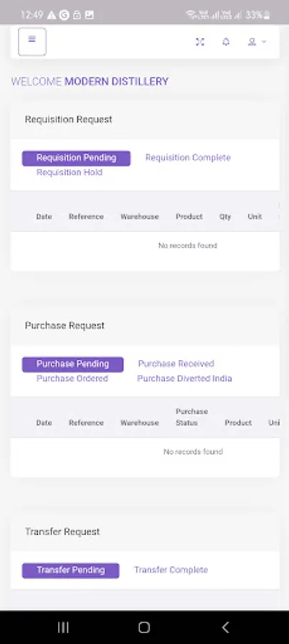Click Product header in Purchase table
The image size is (289, 644).
point(238,423)
